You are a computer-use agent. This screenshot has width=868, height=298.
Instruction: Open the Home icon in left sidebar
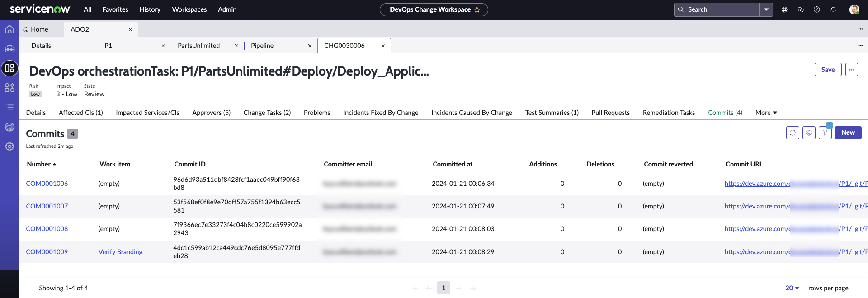click(9, 29)
